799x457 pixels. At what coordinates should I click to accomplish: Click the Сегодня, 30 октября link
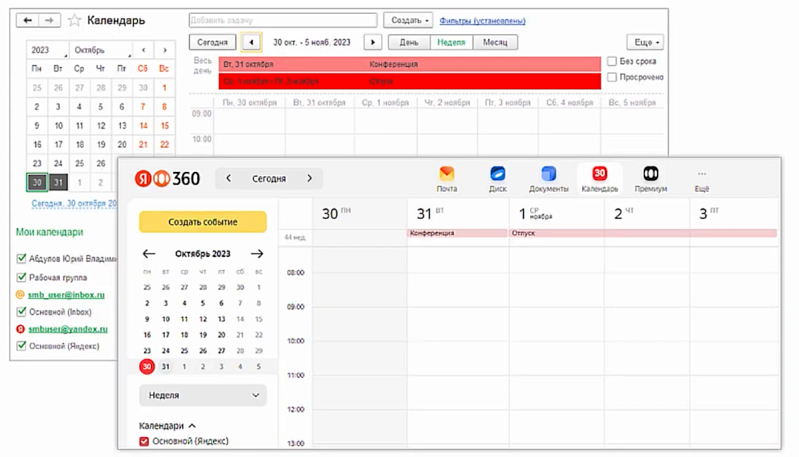74,203
